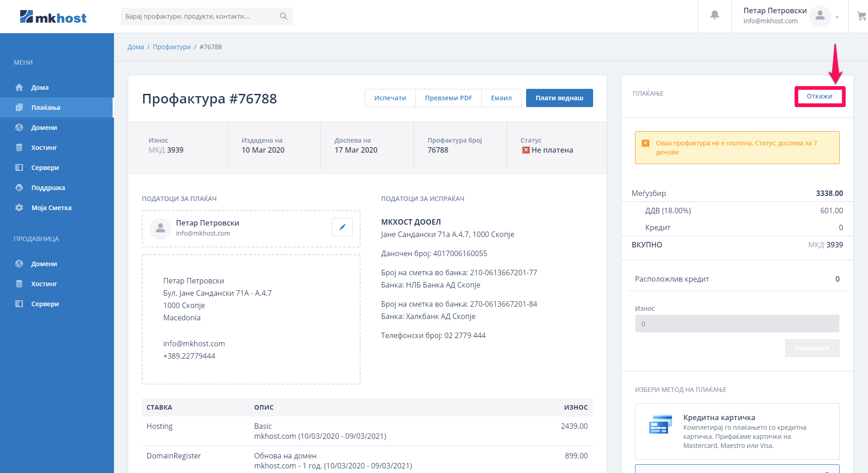868x473 pixels.
Task: Focus the invoice search field
Action: coord(201,16)
